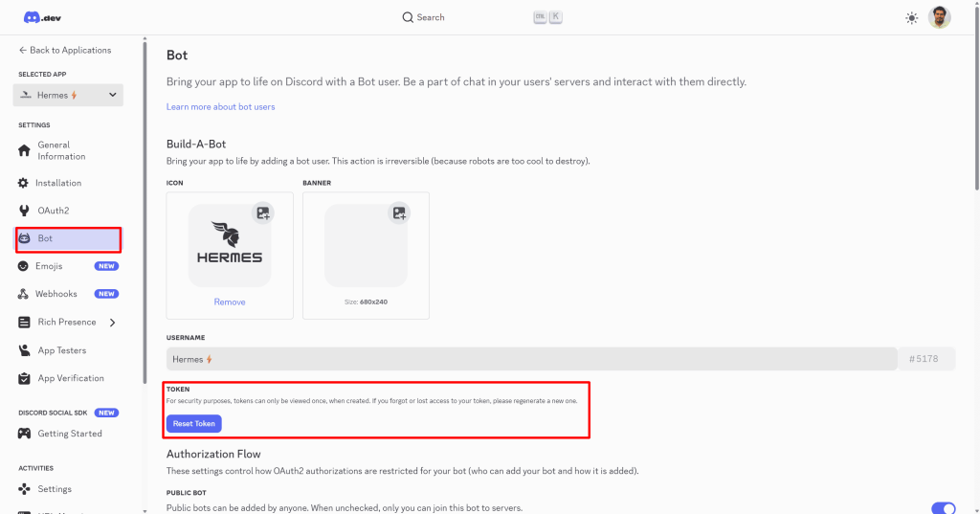980x514 pixels.
Task: Open the General Information home icon
Action: [x=24, y=150]
